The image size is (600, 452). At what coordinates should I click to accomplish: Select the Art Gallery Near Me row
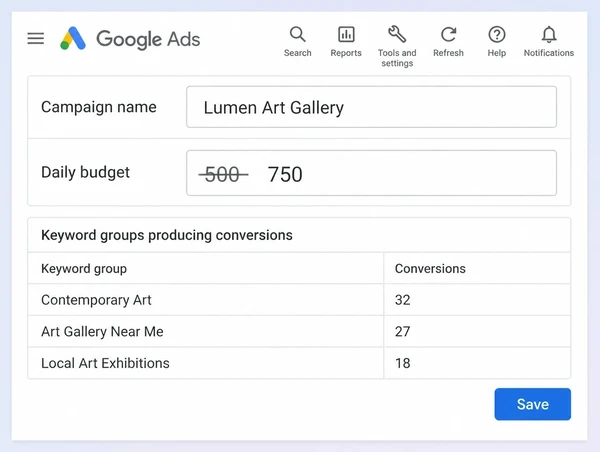tap(299, 331)
